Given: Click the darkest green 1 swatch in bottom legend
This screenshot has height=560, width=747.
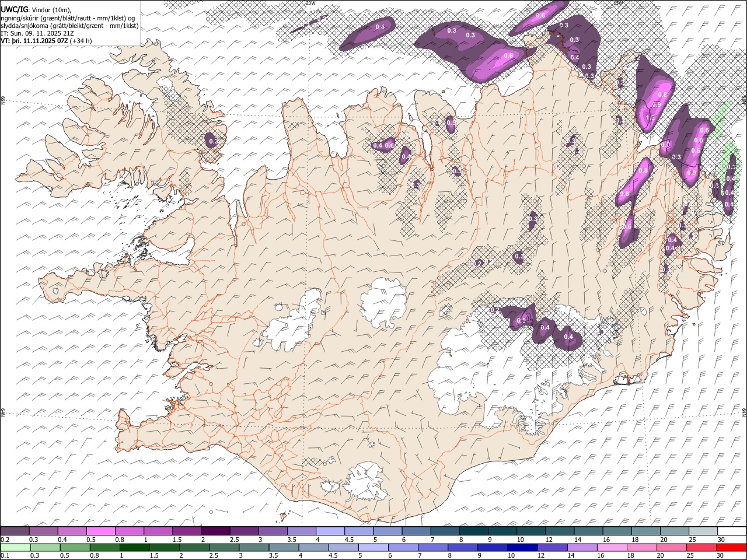Looking at the screenshot, I should tap(135, 547).
